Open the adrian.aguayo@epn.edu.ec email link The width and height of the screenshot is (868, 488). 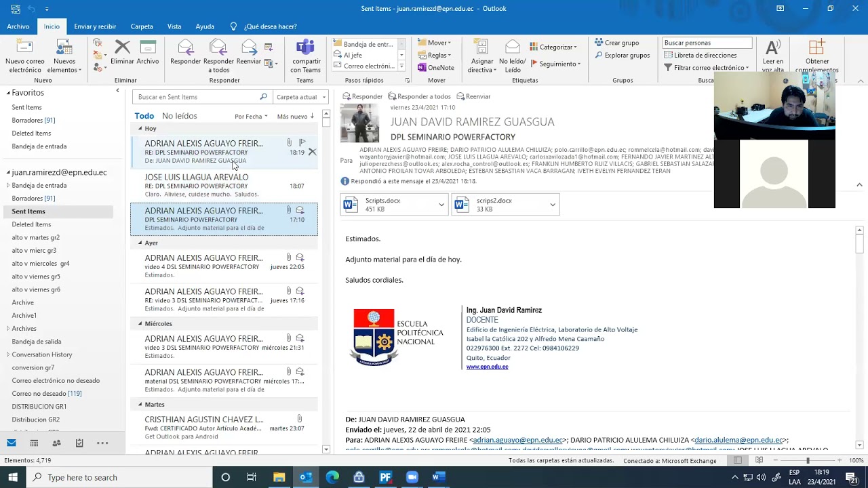pos(517,440)
